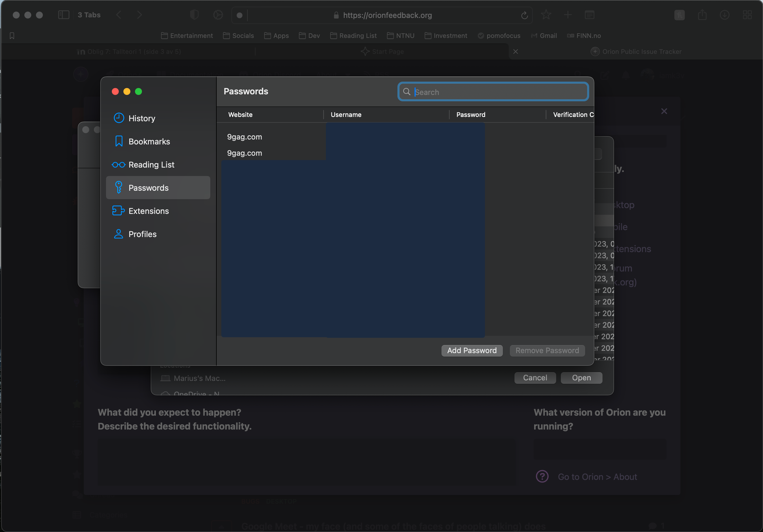Open the tab overview grid icon
763x532 pixels.
(747, 15)
